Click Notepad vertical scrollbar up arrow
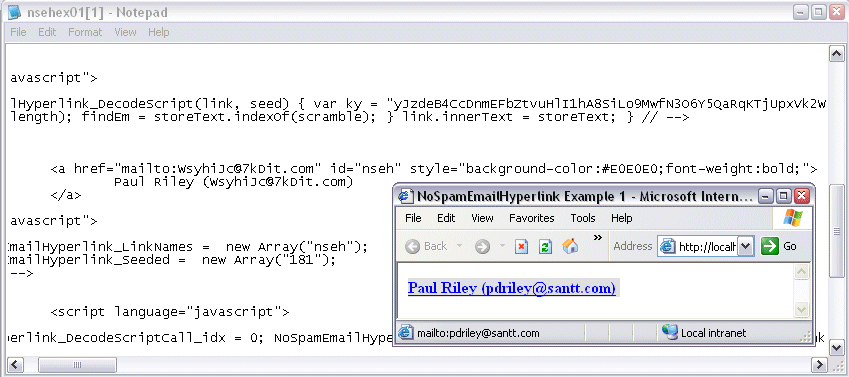The width and height of the screenshot is (849, 377). coord(837,54)
